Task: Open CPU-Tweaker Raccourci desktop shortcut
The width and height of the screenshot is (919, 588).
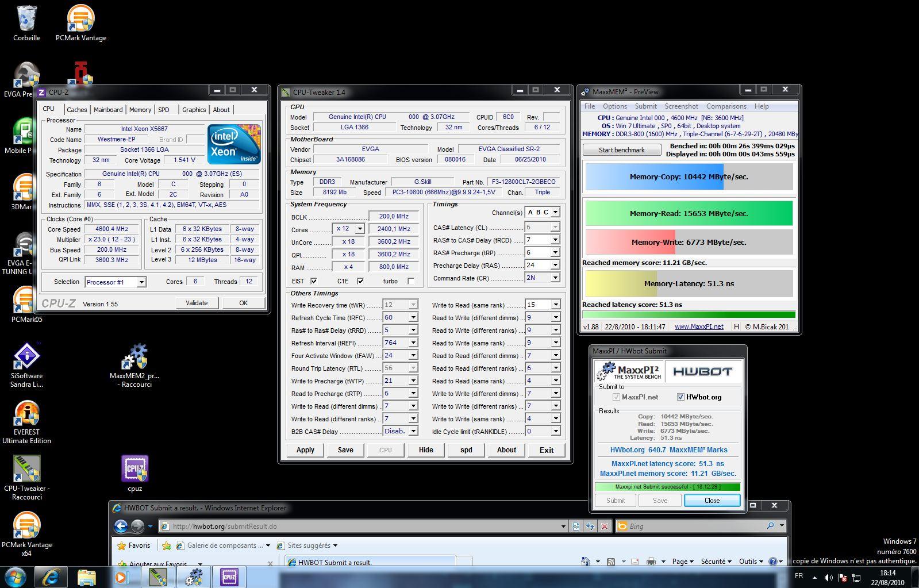Action: pyautogui.click(x=26, y=477)
